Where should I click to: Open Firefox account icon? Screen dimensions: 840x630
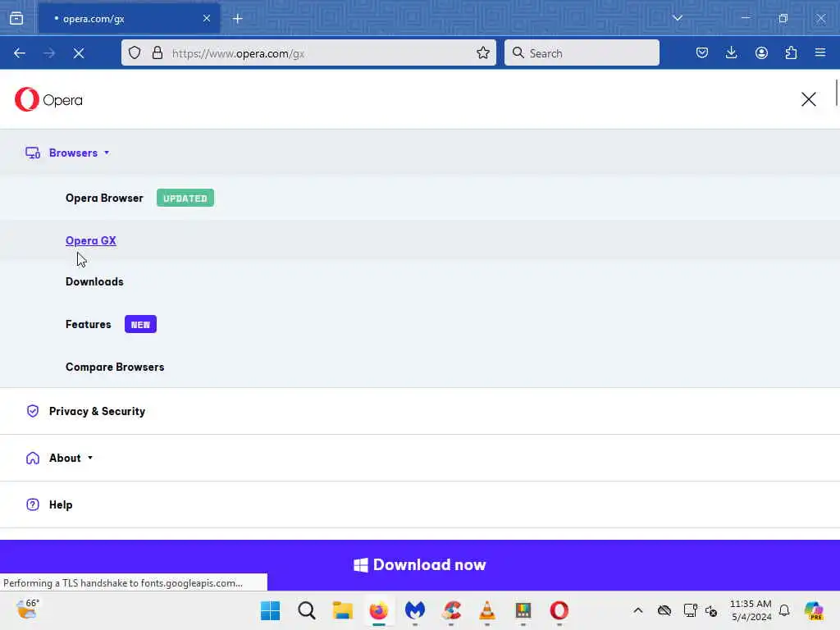click(761, 52)
